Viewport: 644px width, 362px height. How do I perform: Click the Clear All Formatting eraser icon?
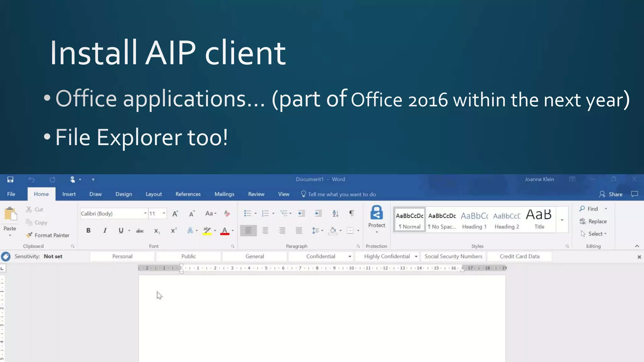coord(227,214)
